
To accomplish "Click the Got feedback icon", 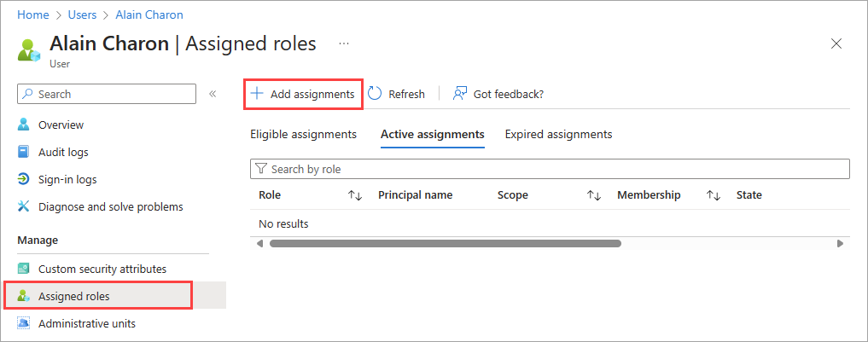I will click(460, 94).
